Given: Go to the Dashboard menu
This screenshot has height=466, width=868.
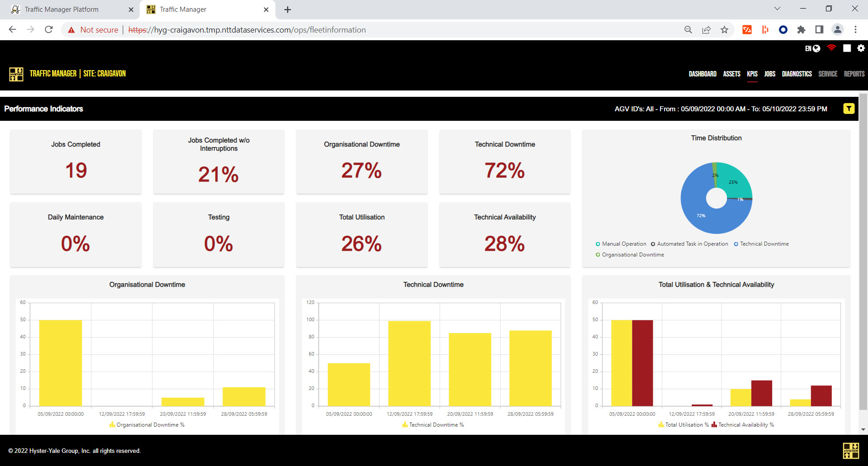Looking at the screenshot, I should point(702,74).
